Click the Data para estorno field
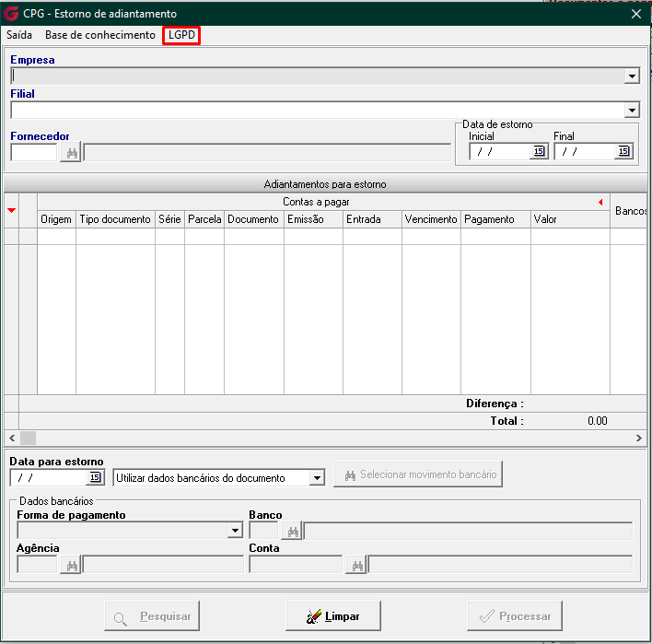 [x=49, y=477]
